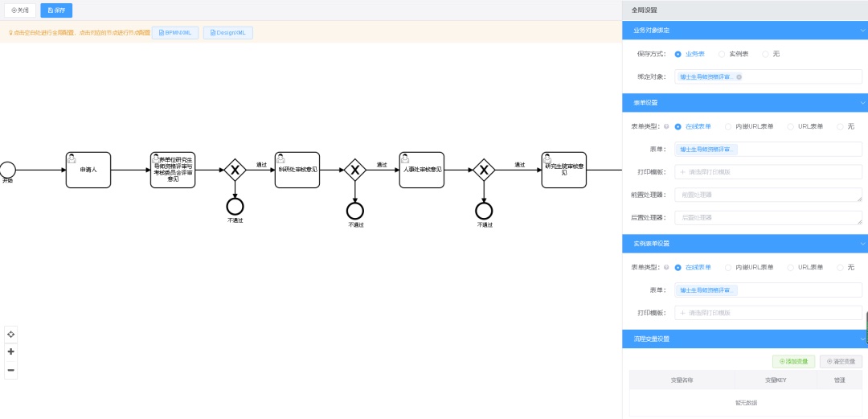
Task: Collapse the 业务对象绑定 section
Action: (862, 31)
